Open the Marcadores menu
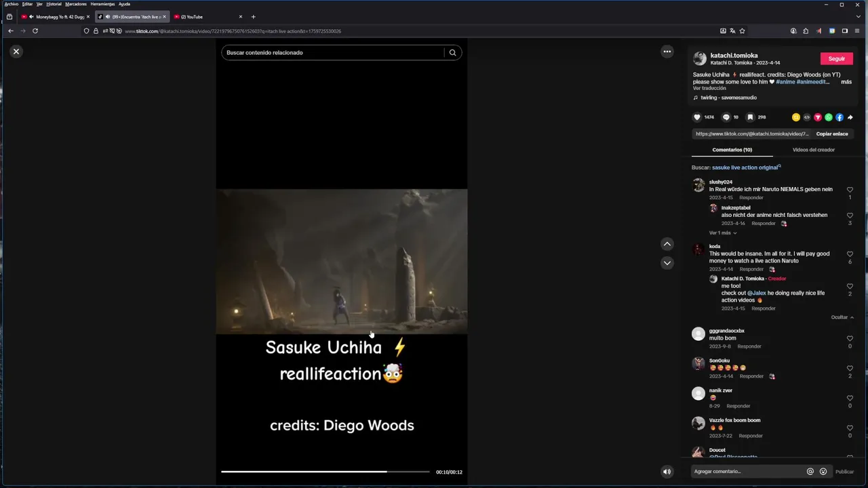 (x=76, y=4)
